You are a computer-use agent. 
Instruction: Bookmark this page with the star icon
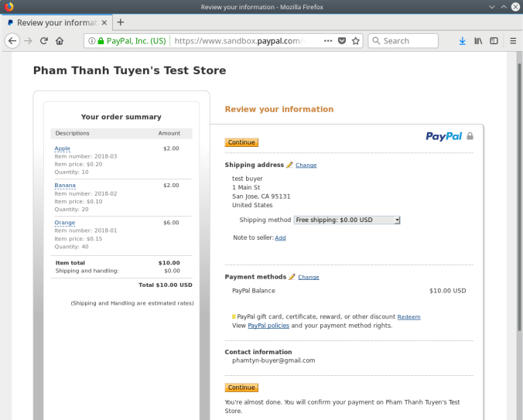click(x=356, y=41)
